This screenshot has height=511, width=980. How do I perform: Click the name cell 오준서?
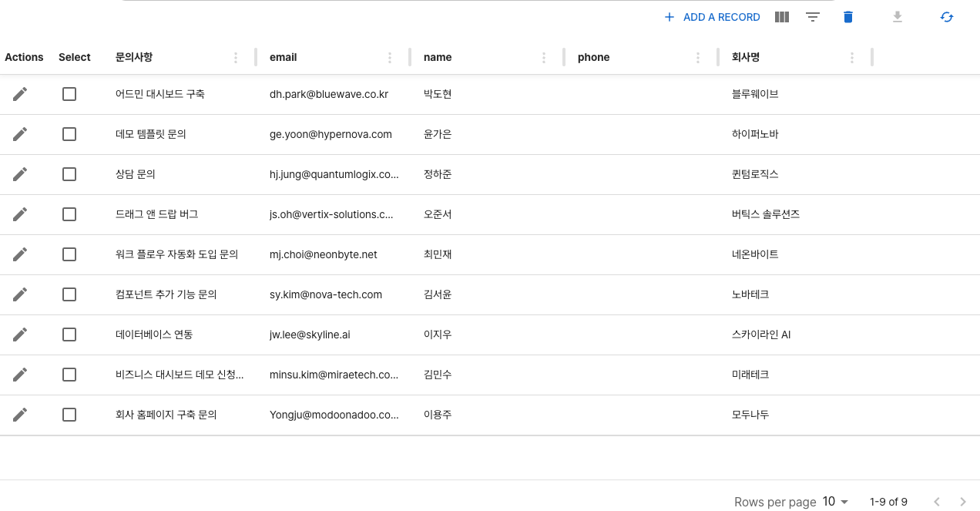pyautogui.click(x=438, y=214)
